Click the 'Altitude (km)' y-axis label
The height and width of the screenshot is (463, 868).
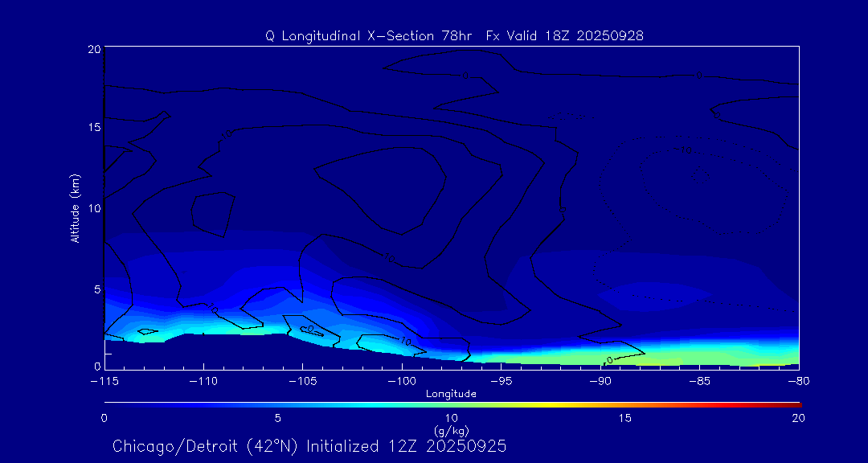[x=75, y=208]
